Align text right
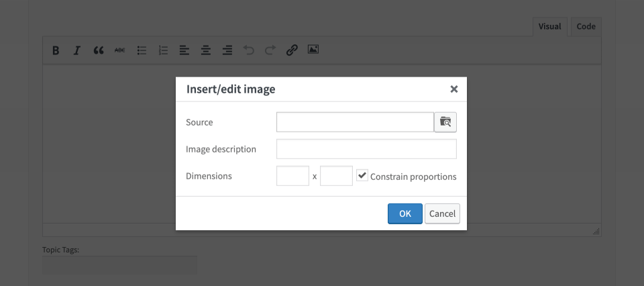644x286 pixels. [x=227, y=50]
